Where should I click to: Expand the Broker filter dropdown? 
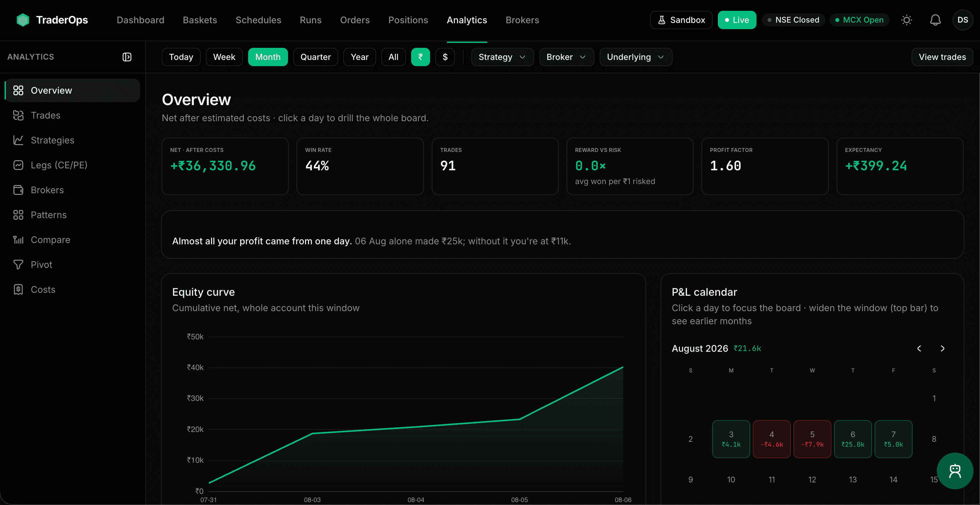coord(567,57)
